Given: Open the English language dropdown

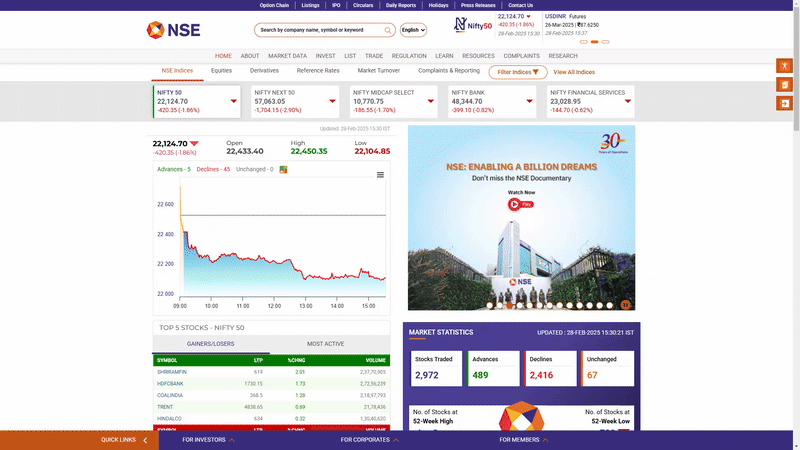Looking at the screenshot, I should [413, 30].
